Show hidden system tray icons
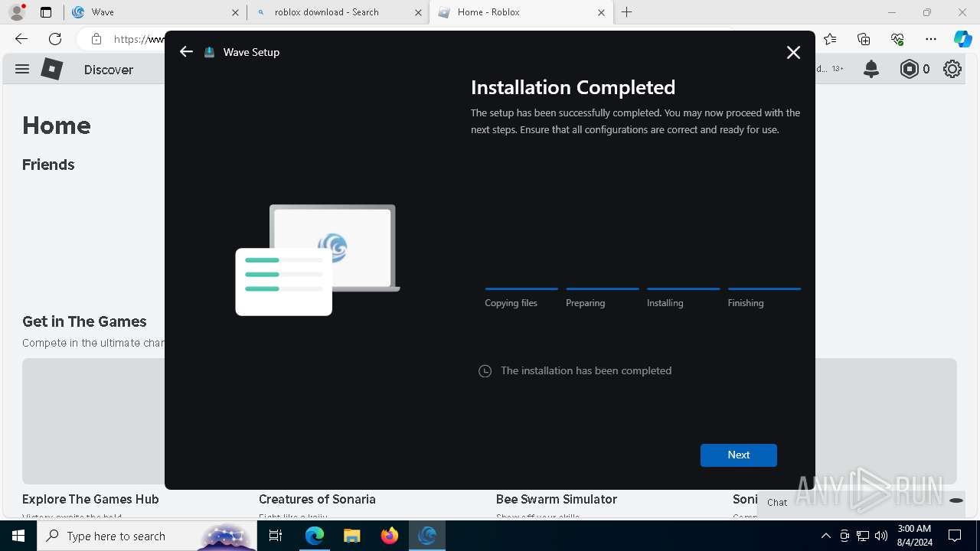The image size is (980, 551). coord(825,536)
